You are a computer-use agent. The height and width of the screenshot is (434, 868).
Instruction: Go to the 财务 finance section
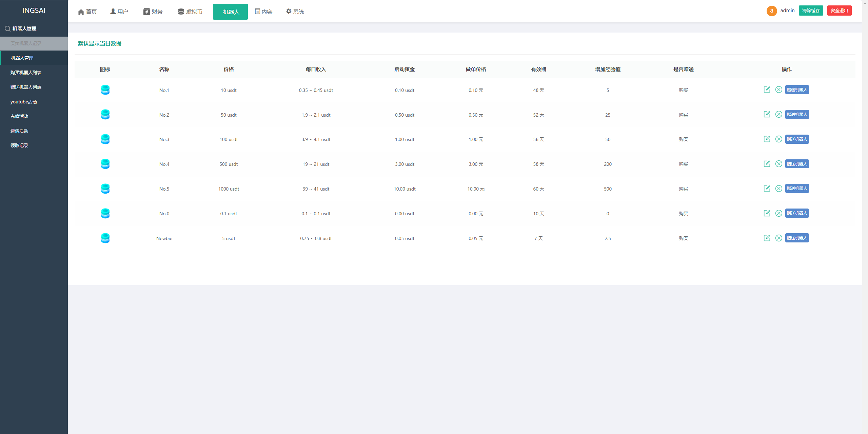pyautogui.click(x=153, y=12)
